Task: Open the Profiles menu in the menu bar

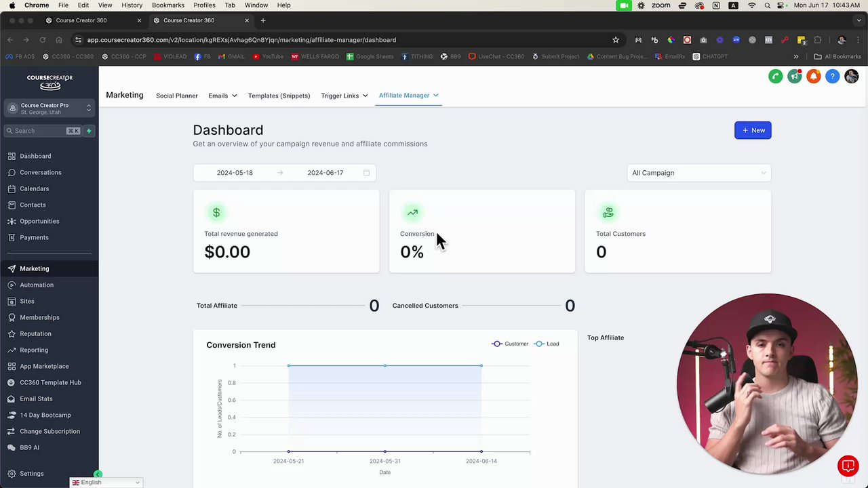Action: point(204,5)
